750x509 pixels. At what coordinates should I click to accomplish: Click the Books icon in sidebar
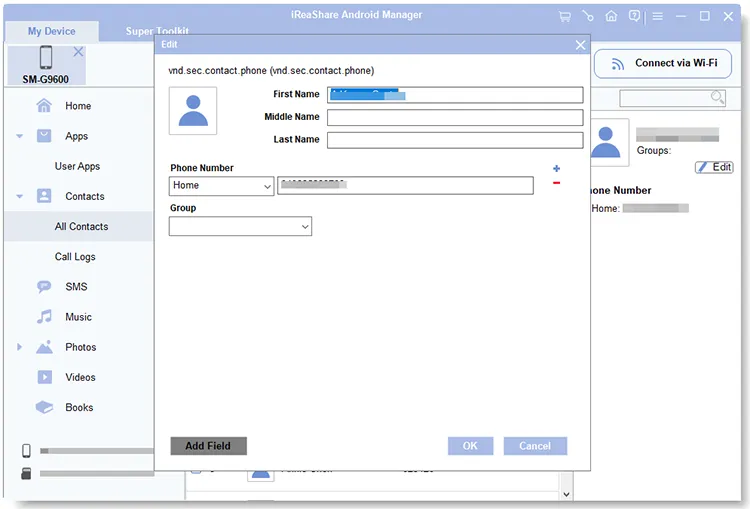coord(44,407)
